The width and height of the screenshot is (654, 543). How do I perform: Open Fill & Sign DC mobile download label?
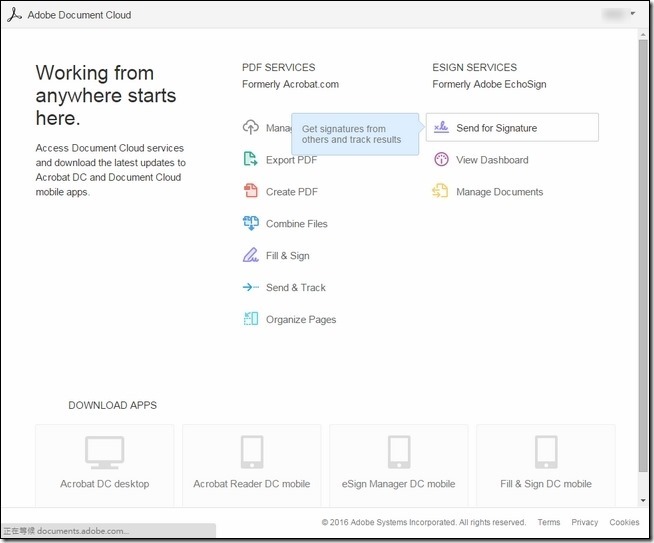click(x=546, y=484)
